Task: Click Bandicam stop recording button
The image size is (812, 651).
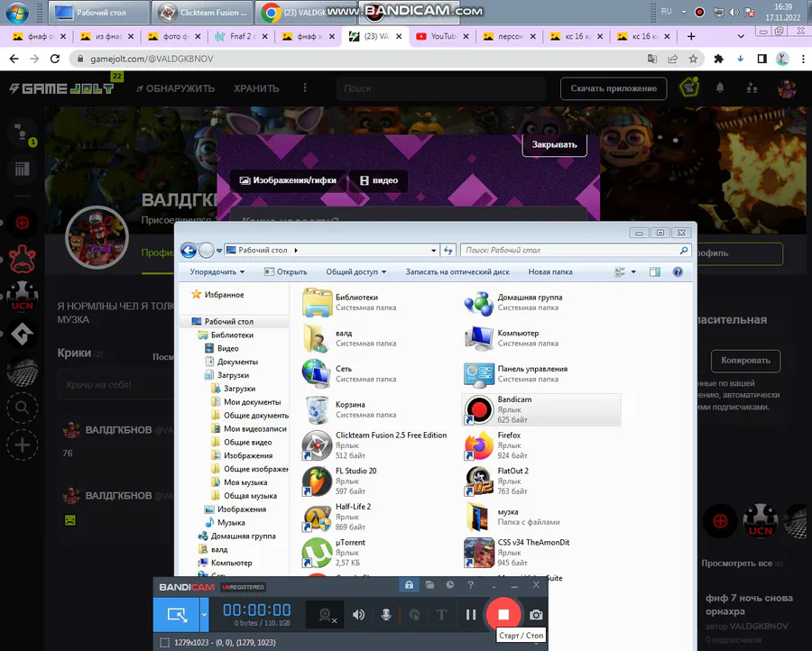Action: (503, 615)
